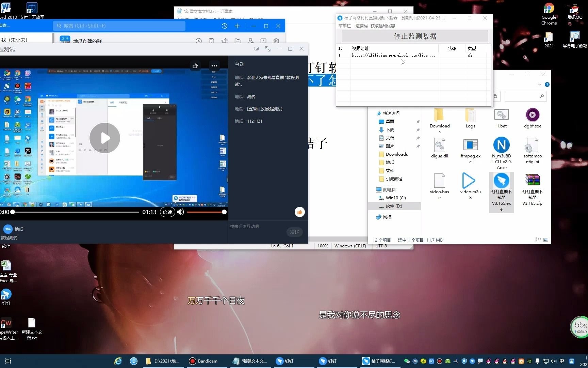Open the group files folder icon
This screenshot has height=368, width=588.
[238, 41]
